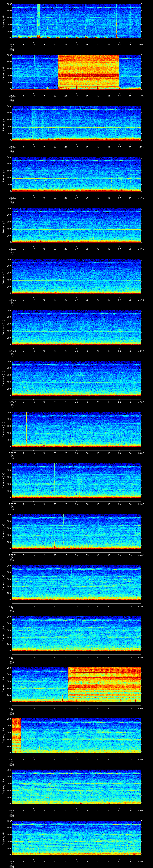The width and height of the screenshot is (153, 868).
Task: Open the spectrogram starting at 19:31:00
Action: [x=76, y=123]
